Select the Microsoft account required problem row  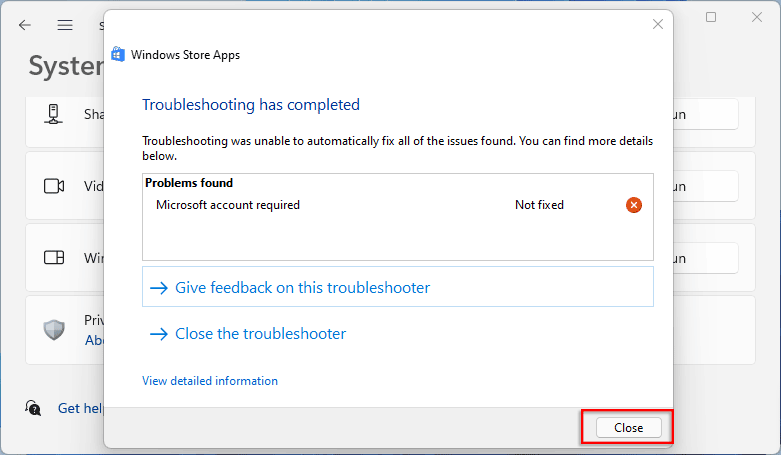click(397, 205)
